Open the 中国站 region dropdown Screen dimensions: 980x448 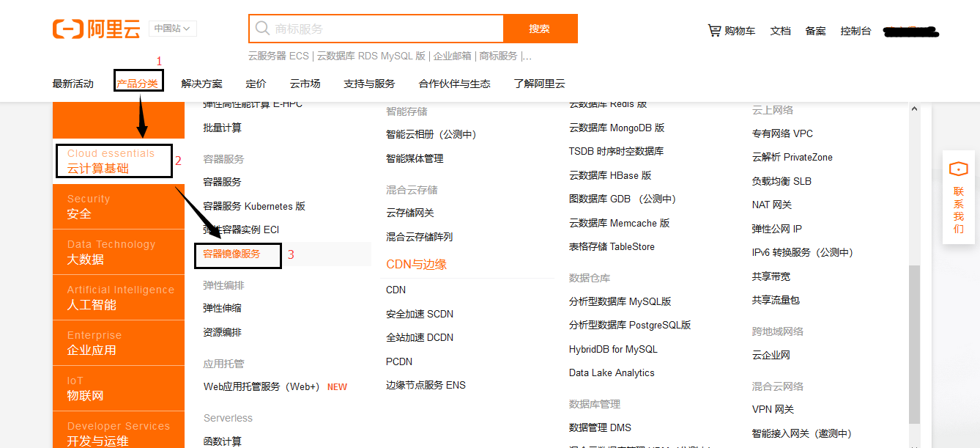173,29
